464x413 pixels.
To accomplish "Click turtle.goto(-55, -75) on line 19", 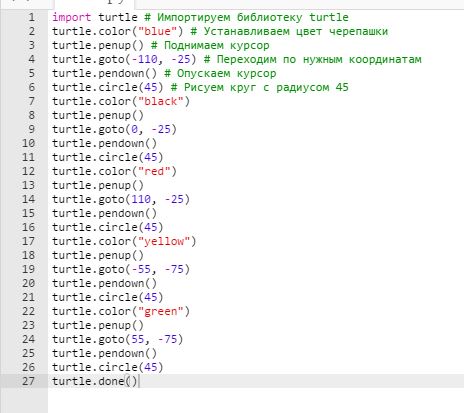I will [x=121, y=269].
